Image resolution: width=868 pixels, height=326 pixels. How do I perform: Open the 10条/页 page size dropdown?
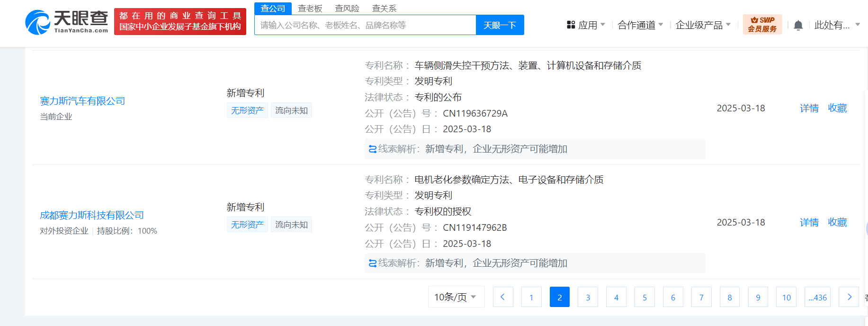pos(456,297)
